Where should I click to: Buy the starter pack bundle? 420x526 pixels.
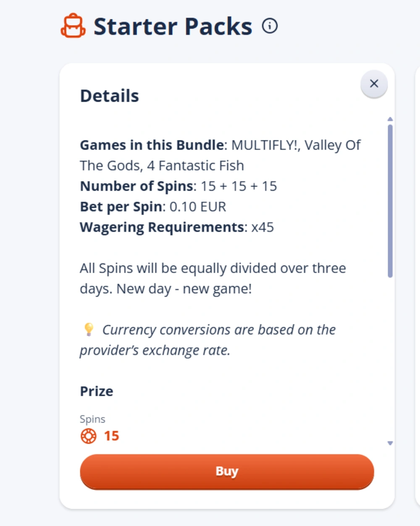click(x=227, y=471)
